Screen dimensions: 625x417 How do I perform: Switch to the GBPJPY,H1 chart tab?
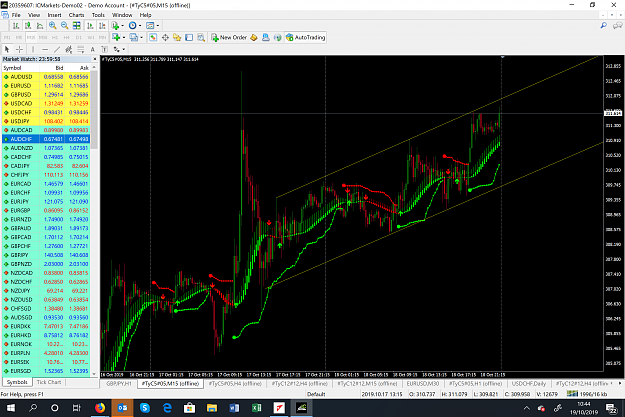(119, 384)
